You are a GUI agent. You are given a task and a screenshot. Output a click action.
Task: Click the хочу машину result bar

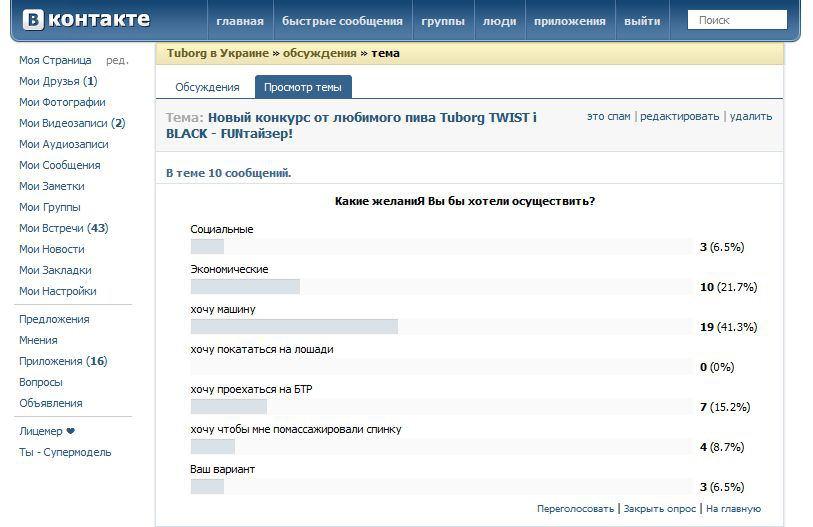(x=441, y=326)
